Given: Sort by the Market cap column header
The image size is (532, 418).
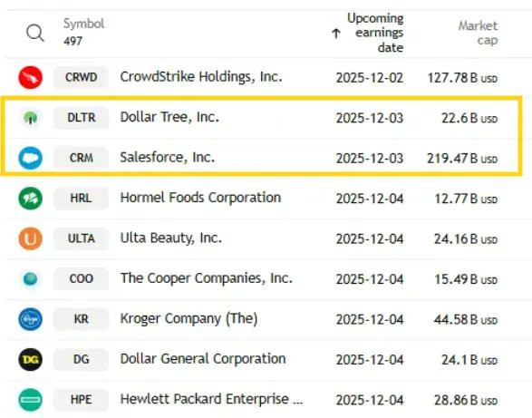Looking at the screenshot, I should click(x=478, y=33).
